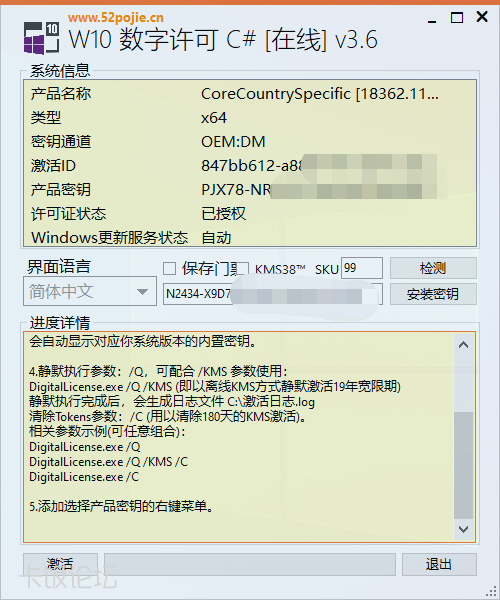Click the product key field starting N2434
Screen dimensions: 500x600
[x=273, y=294]
